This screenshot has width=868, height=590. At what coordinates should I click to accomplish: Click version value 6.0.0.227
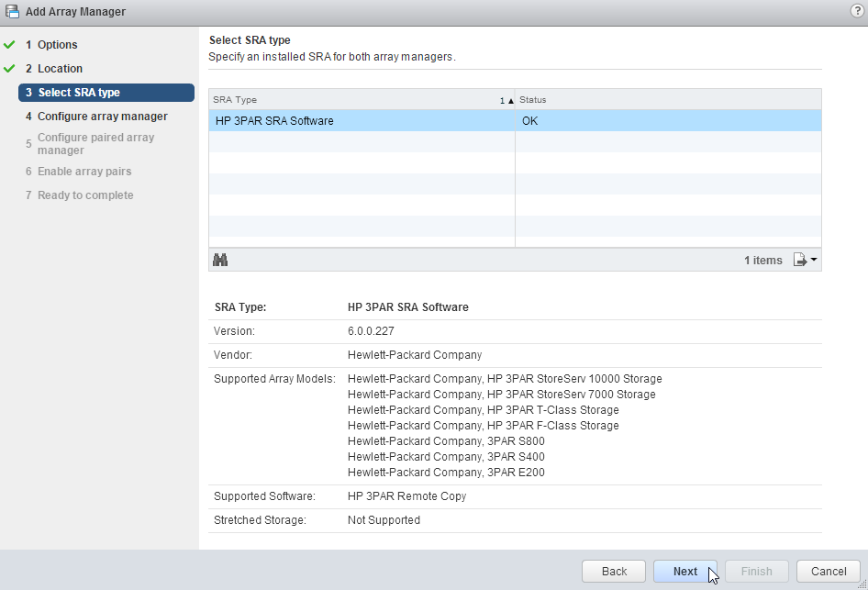[x=371, y=331]
